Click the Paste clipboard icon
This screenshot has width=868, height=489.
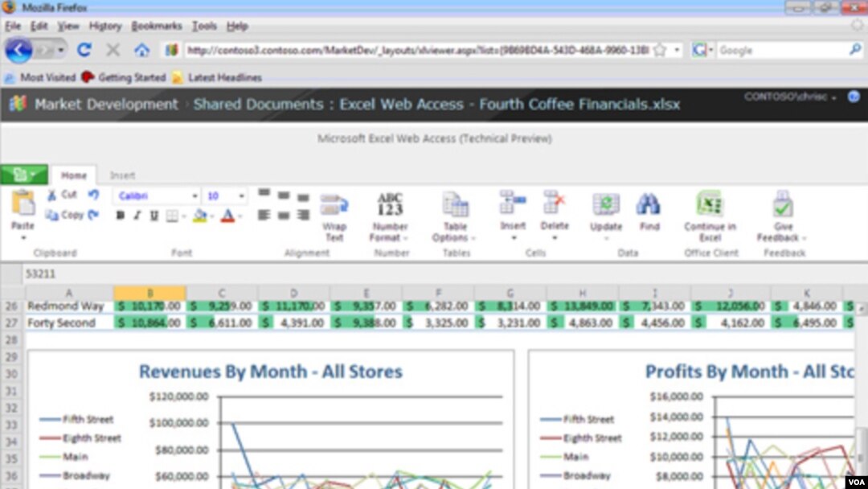(x=23, y=202)
